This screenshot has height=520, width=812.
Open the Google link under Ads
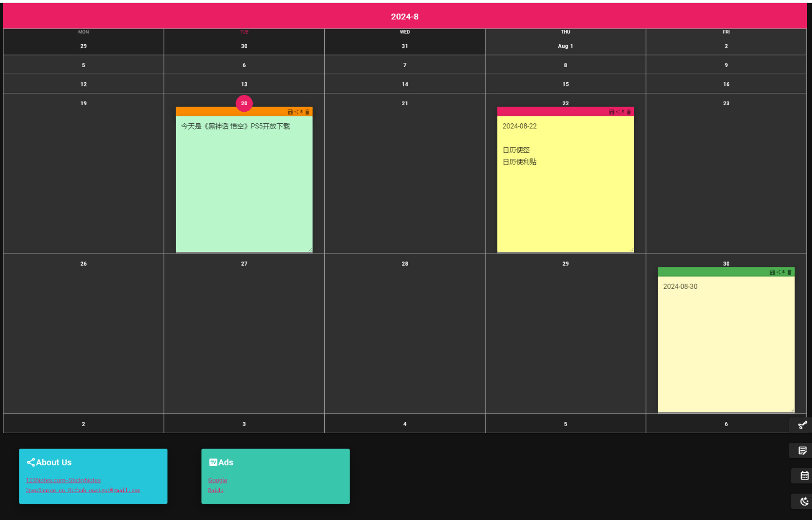[218, 480]
